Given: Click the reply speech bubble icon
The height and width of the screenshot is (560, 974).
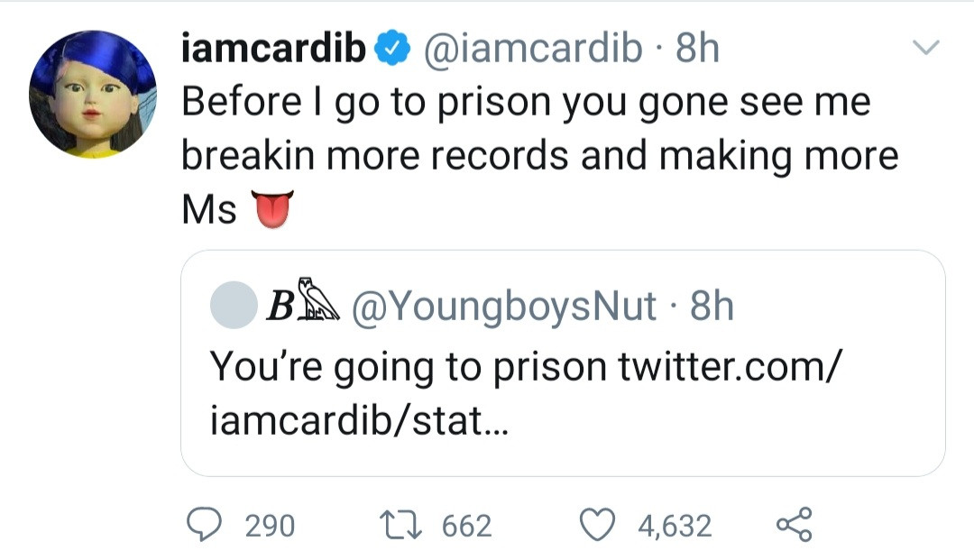Looking at the screenshot, I should [209, 525].
